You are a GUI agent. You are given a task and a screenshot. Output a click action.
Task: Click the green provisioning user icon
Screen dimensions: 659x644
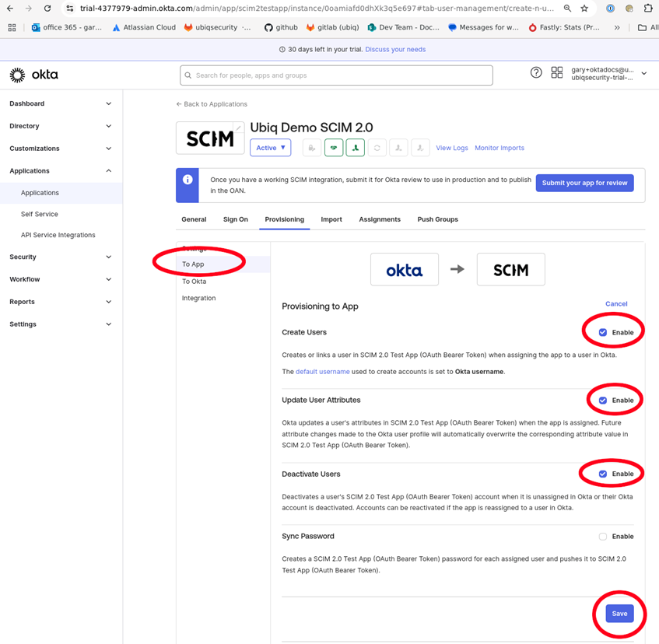coord(355,148)
